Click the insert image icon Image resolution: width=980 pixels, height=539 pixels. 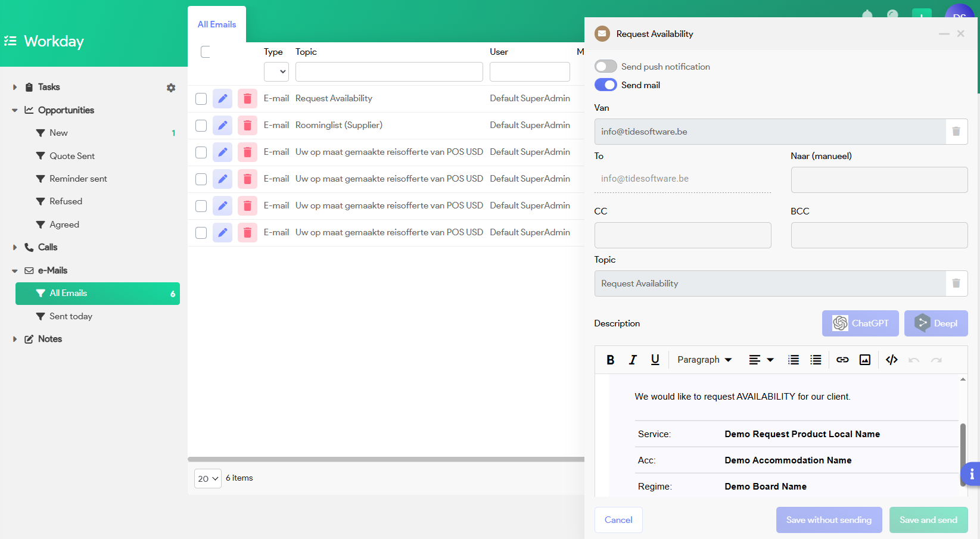click(865, 360)
